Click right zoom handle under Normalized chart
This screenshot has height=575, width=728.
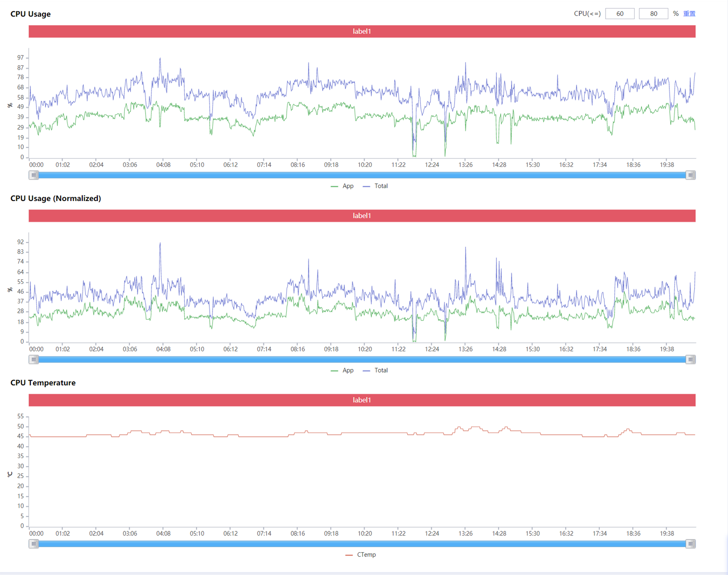tap(690, 359)
